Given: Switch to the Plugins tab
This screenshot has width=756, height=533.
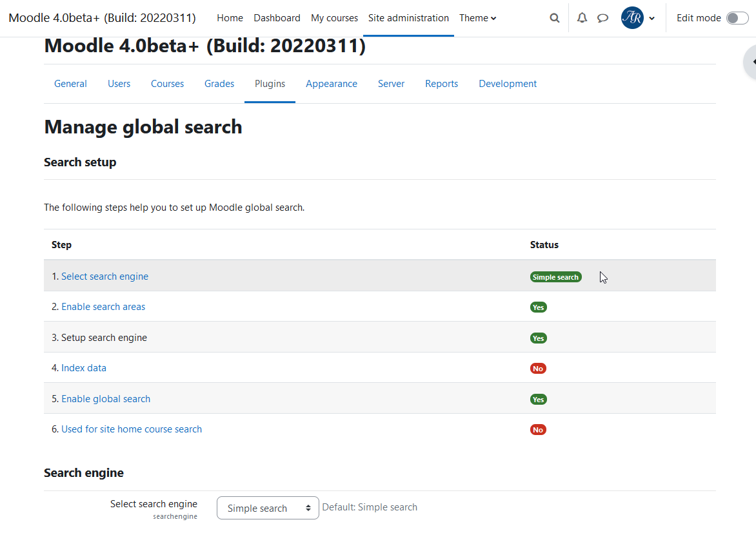Looking at the screenshot, I should [270, 84].
